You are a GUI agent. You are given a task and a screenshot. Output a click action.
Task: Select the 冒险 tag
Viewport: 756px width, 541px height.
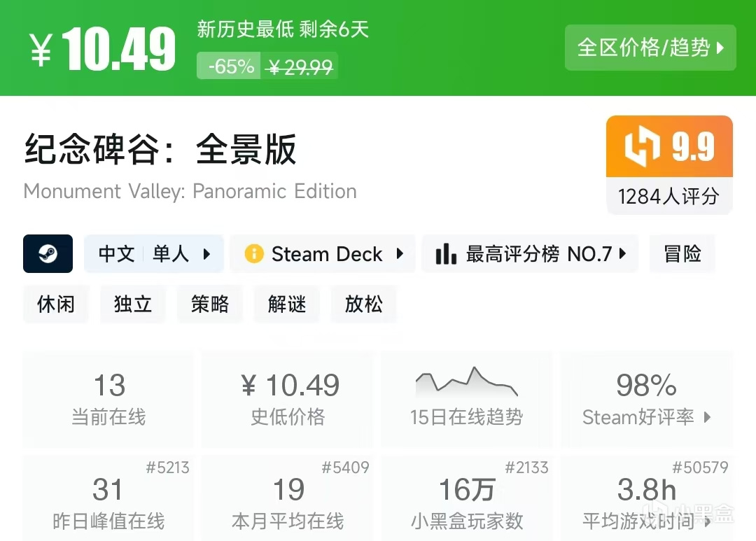click(682, 253)
